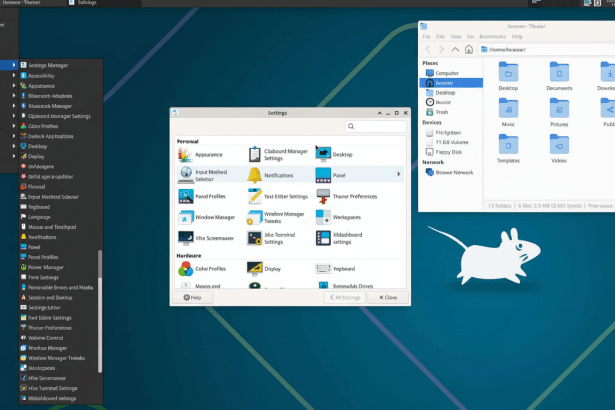Select File System under Devices in Thunar
This screenshot has width=615, height=410.
pos(451,133)
